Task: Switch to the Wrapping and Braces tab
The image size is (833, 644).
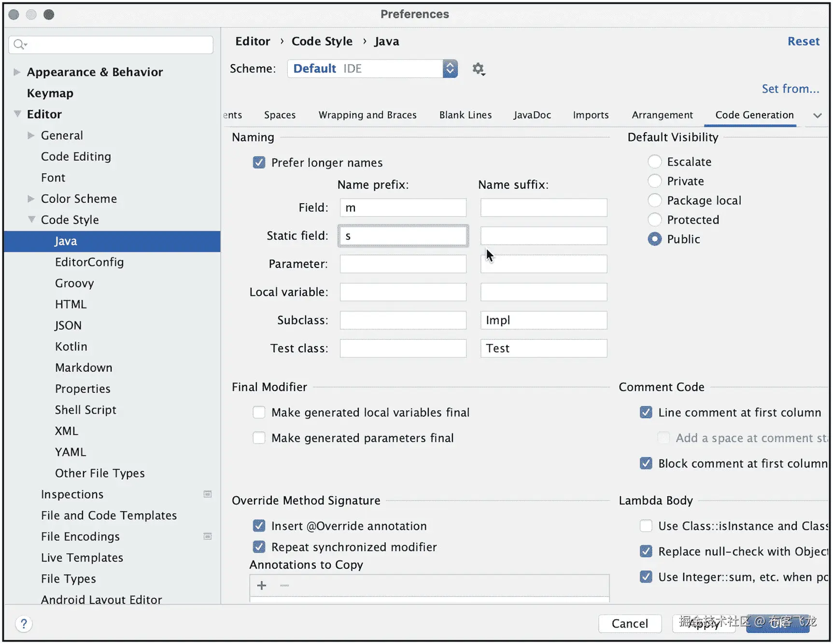Action: [367, 115]
